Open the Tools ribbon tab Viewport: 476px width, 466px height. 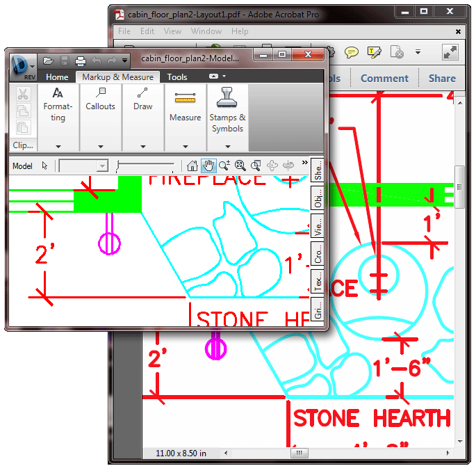tap(177, 77)
